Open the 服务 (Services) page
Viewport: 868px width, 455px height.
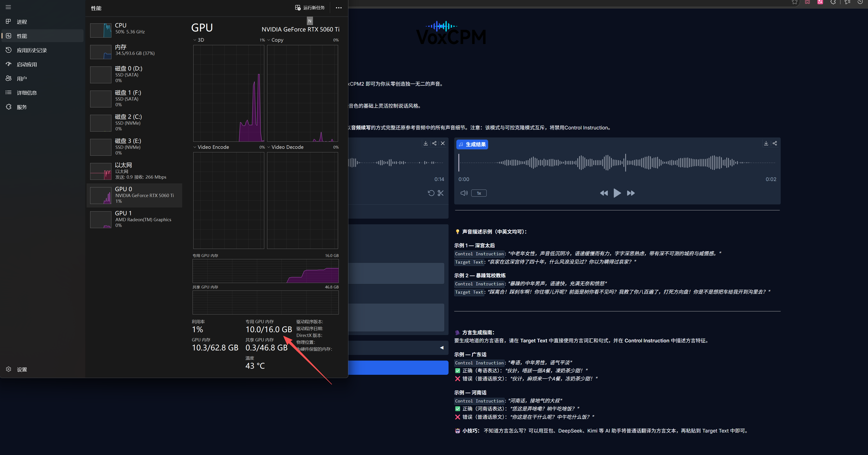tap(42, 107)
